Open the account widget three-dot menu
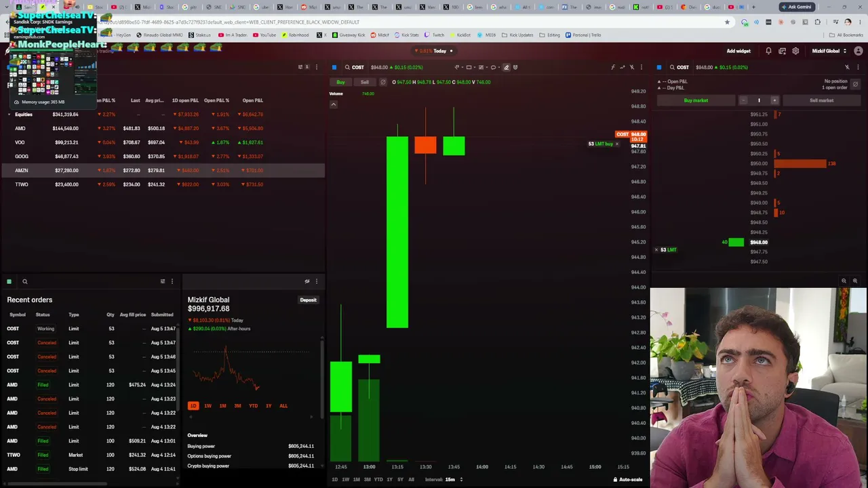 coord(317,281)
